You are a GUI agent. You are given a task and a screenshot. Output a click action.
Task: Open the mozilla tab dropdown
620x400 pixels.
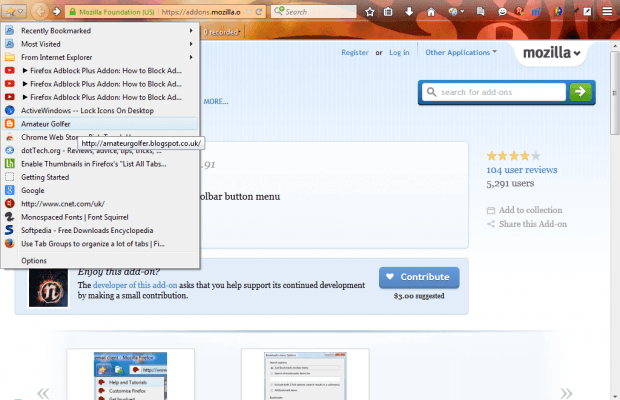coord(552,53)
